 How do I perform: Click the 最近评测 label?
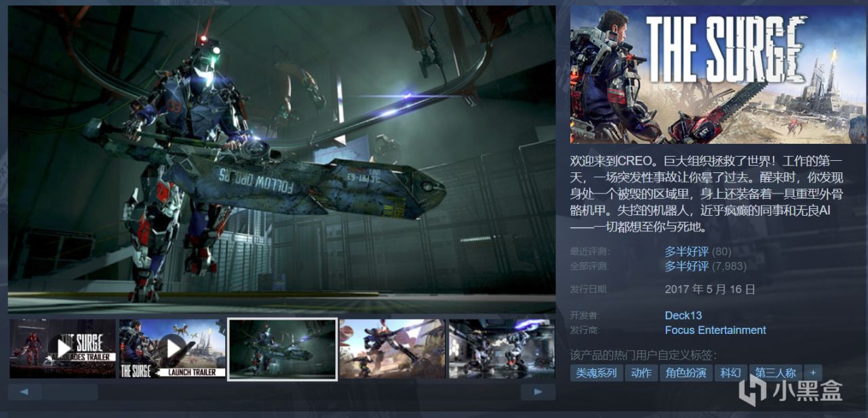coord(589,251)
